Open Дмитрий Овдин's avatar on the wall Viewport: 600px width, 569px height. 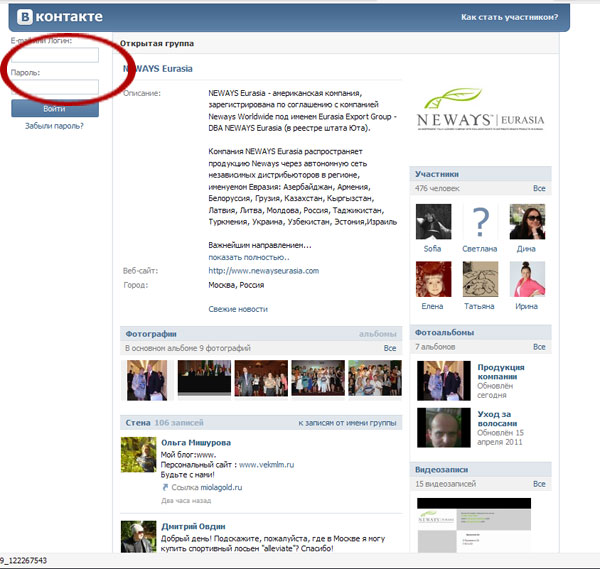tap(139, 536)
